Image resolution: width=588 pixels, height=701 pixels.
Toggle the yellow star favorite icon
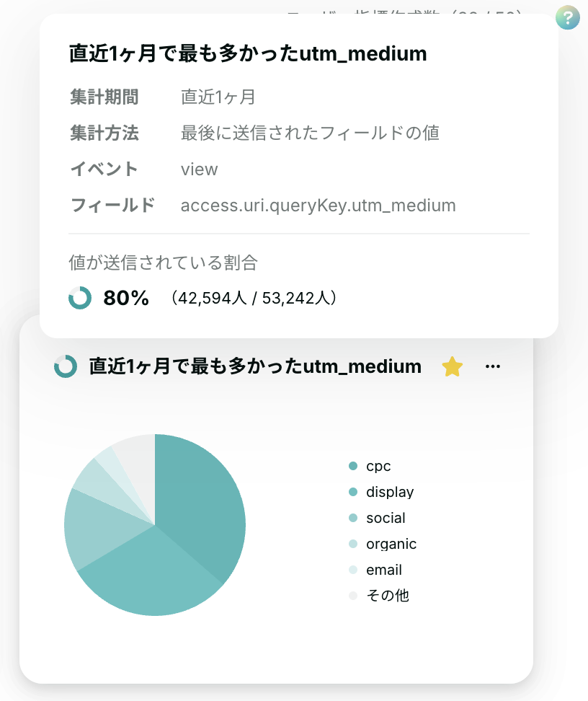tap(452, 366)
